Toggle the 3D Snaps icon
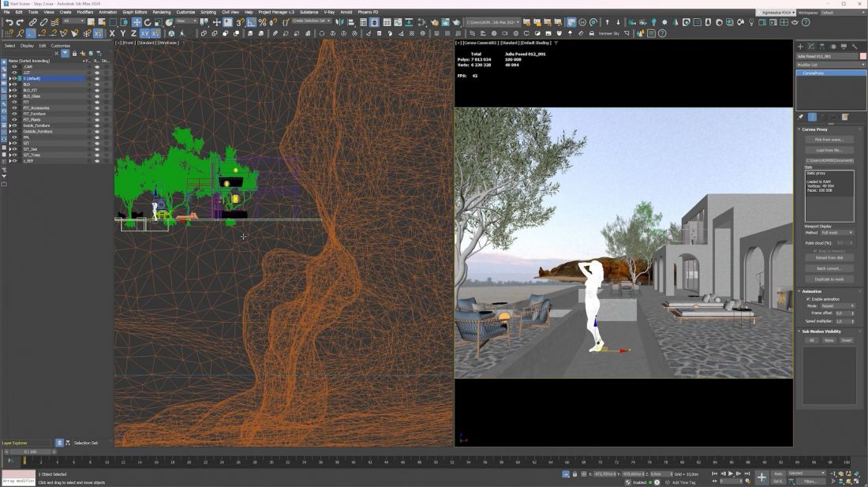 pyautogui.click(x=240, y=22)
